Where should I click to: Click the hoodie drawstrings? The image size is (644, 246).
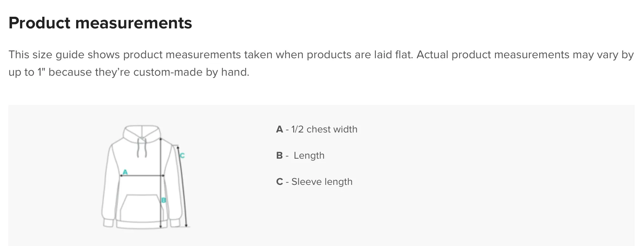click(x=142, y=147)
